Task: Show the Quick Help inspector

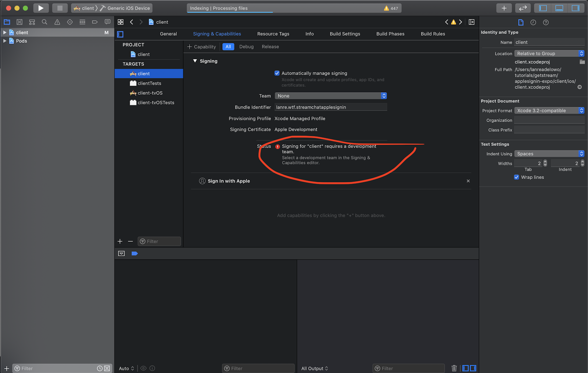Action: (546, 22)
